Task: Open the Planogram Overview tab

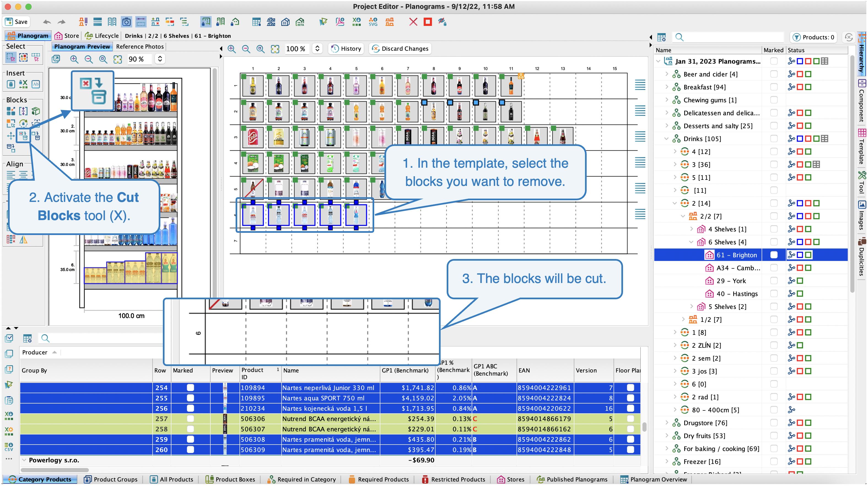Action: coord(654,479)
